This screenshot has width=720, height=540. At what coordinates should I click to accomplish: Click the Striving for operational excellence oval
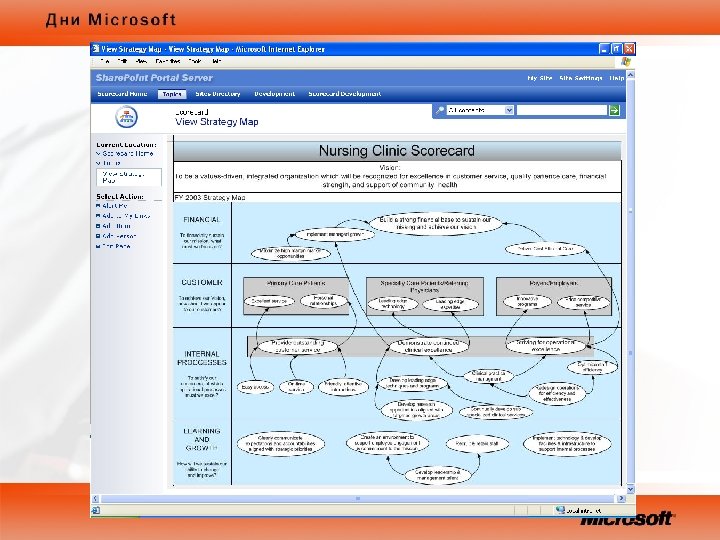click(546, 346)
